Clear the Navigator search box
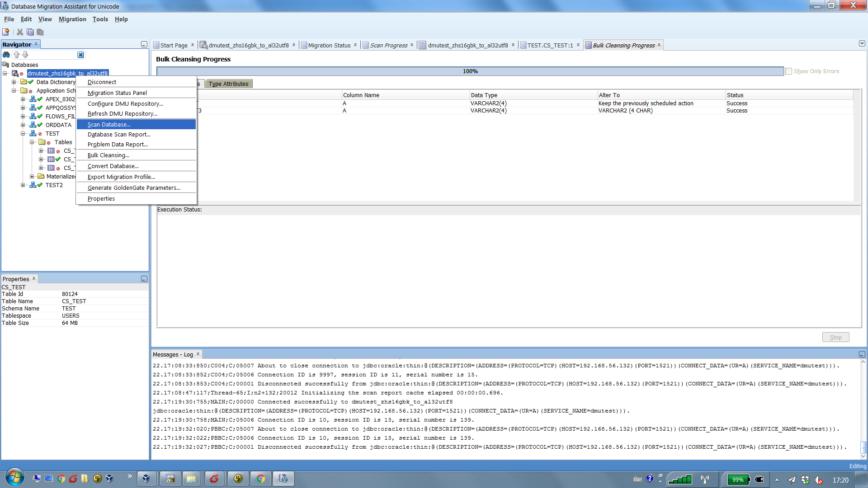Image resolution: width=868 pixels, height=488 pixels. (x=80, y=55)
